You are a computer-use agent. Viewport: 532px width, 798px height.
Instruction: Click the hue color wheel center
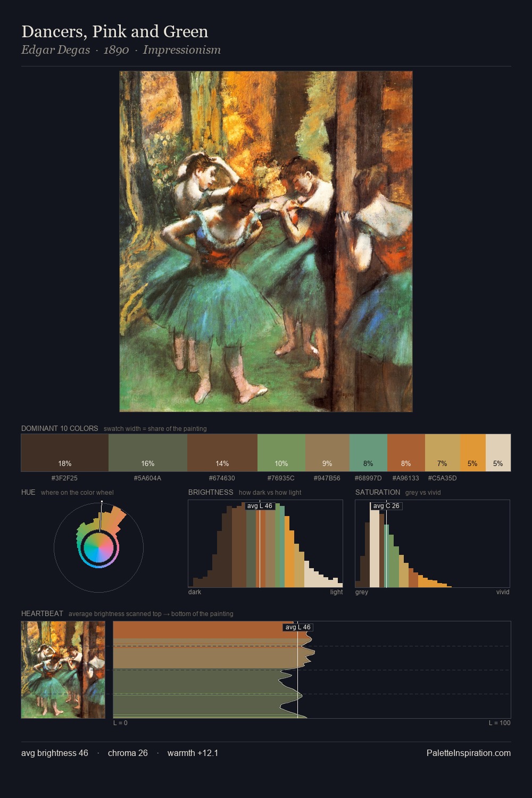point(98,547)
